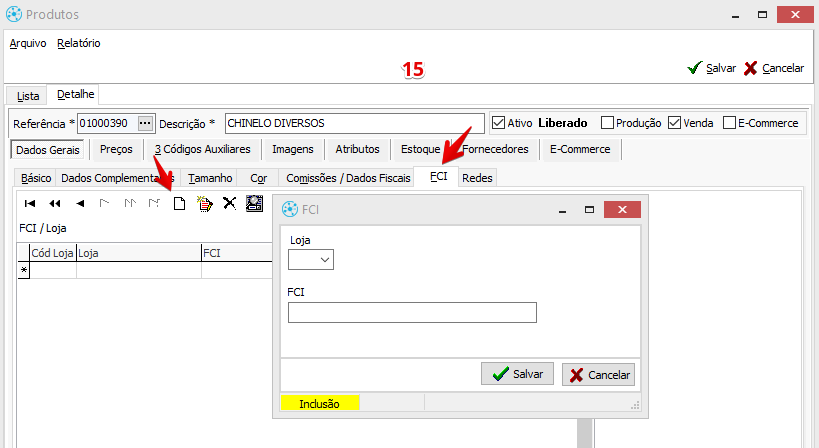Click the edit record icon

pos(205,203)
